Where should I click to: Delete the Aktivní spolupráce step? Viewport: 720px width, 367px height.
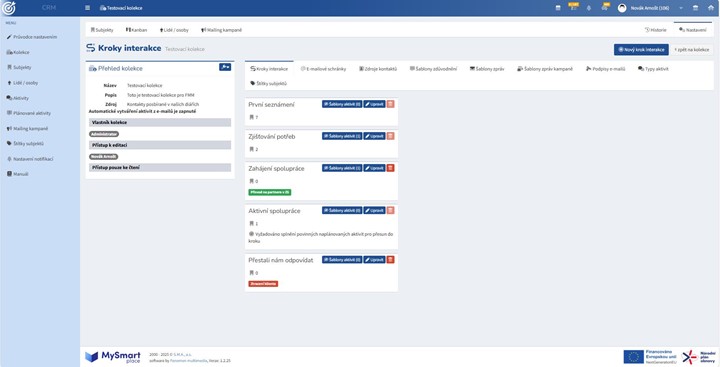[x=390, y=210]
